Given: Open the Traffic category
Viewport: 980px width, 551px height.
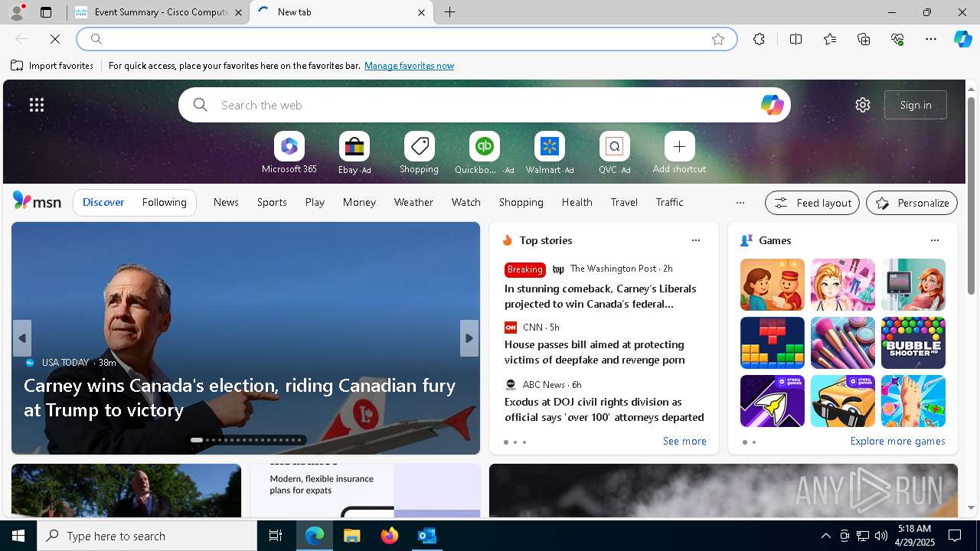Looking at the screenshot, I should click(669, 202).
